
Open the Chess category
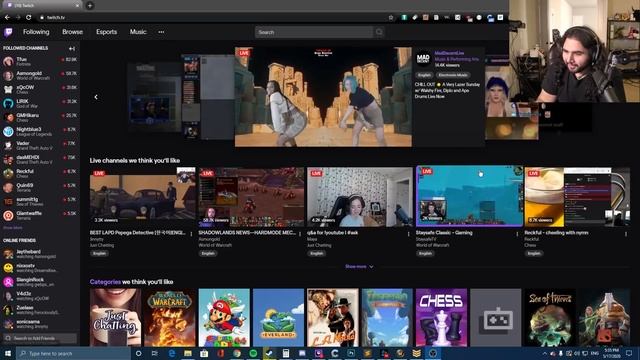(441, 318)
